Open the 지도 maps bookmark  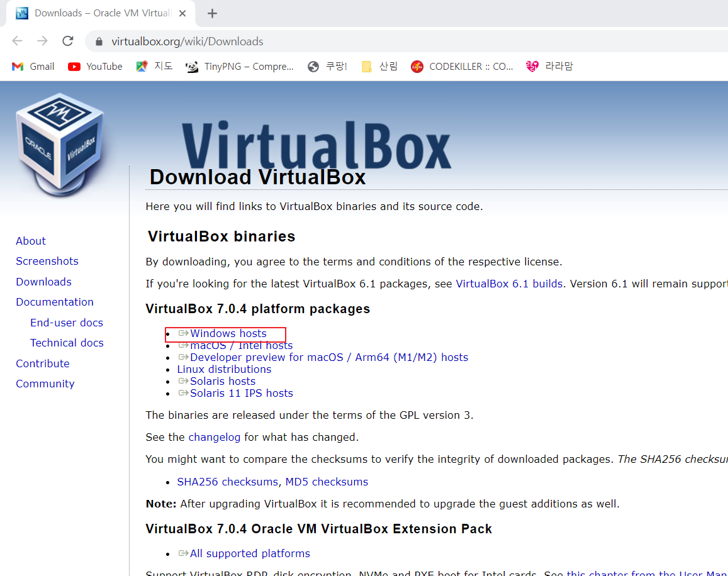click(154, 67)
